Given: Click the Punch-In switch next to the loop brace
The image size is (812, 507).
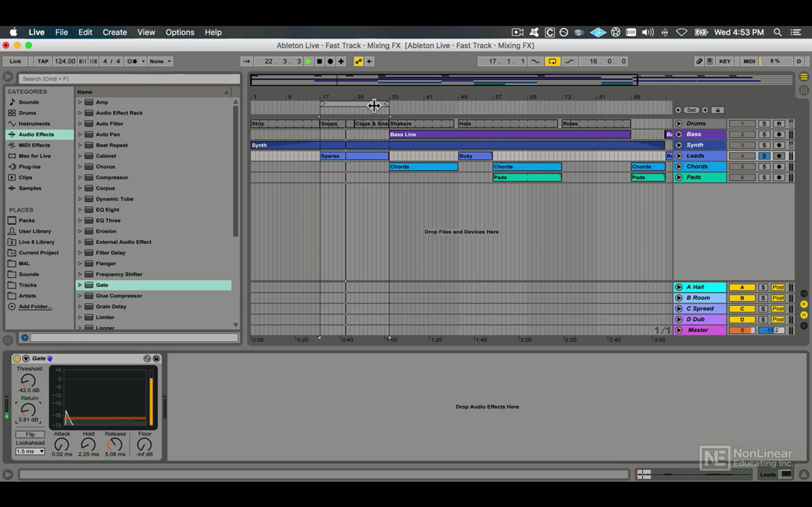Looking at the screenshot, I should coord(535,61).
